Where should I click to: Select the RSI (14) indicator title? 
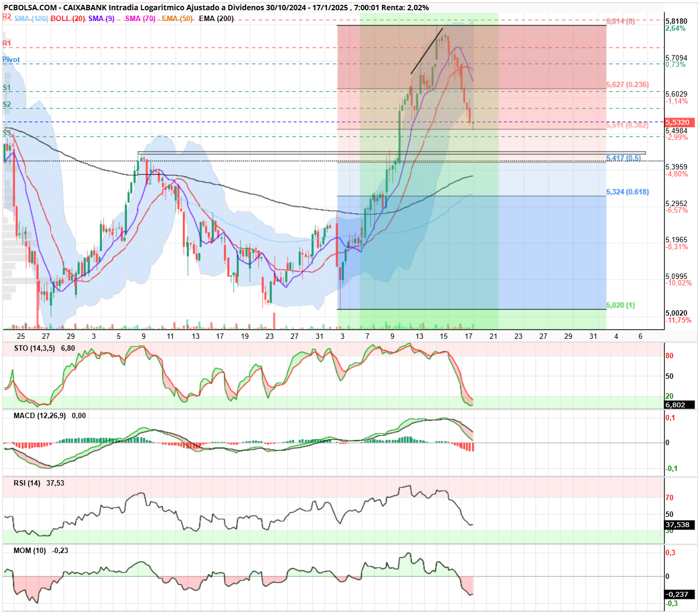[x=27, y=483]
